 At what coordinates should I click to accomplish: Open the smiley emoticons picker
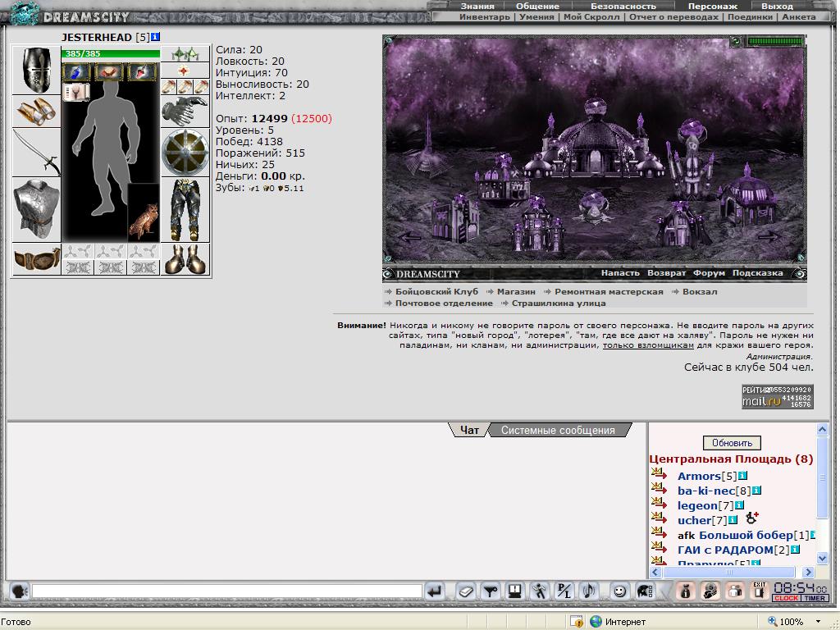point(620,591)
